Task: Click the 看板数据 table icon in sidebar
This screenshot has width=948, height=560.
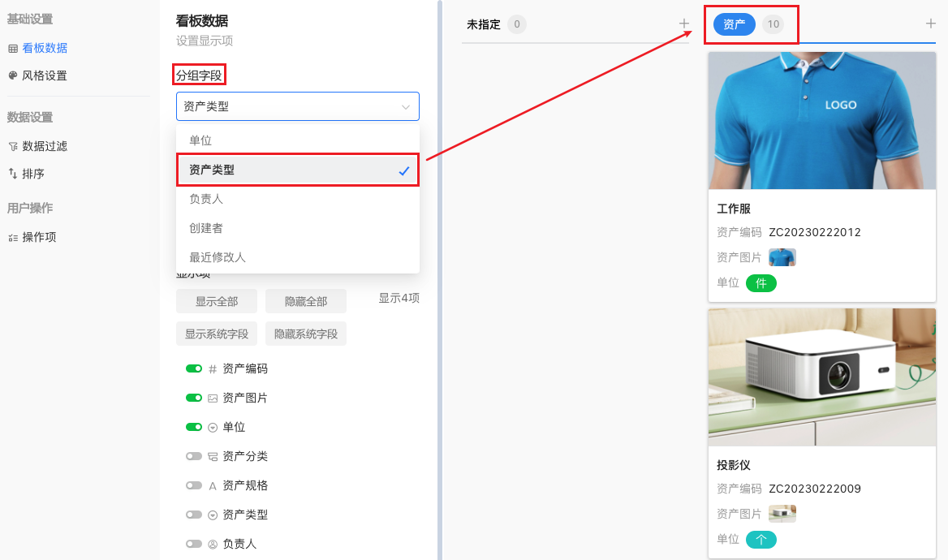Action: coord(12,49)
